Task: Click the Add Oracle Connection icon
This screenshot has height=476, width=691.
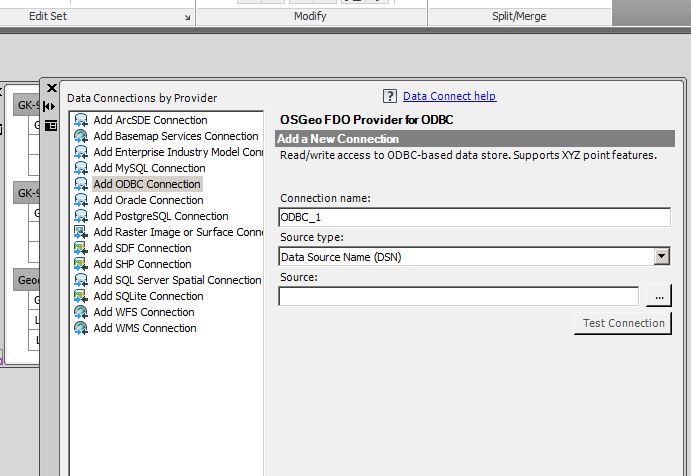Action: point(81,200)
